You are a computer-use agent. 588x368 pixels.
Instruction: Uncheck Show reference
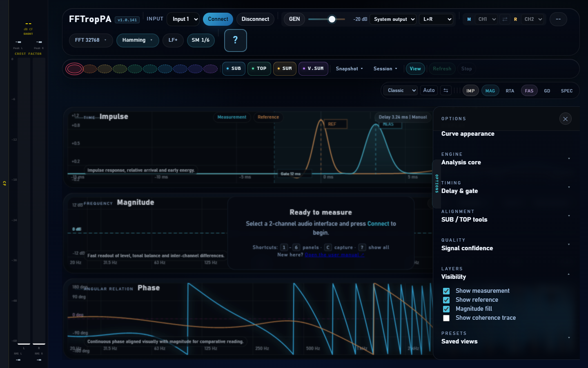tap(446, 300)
